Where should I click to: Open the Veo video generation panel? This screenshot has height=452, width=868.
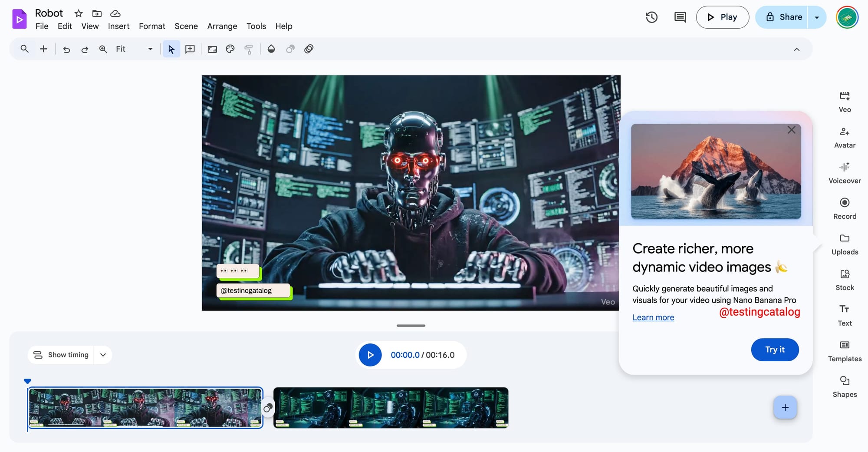[844, 101]
